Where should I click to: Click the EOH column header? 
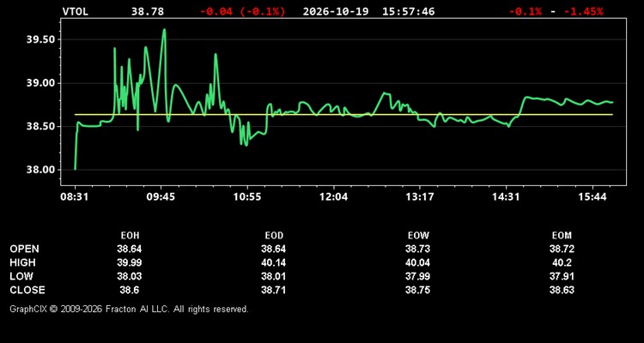click(130, 236)
